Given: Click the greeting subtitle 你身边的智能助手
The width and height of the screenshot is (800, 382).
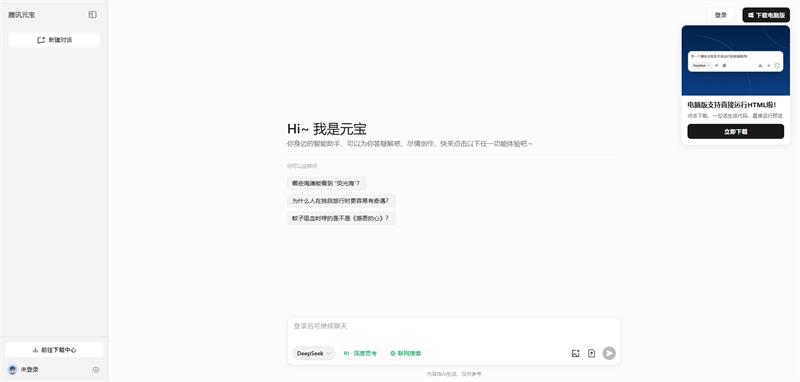Looking at the screenshot, I should (410, 144).
